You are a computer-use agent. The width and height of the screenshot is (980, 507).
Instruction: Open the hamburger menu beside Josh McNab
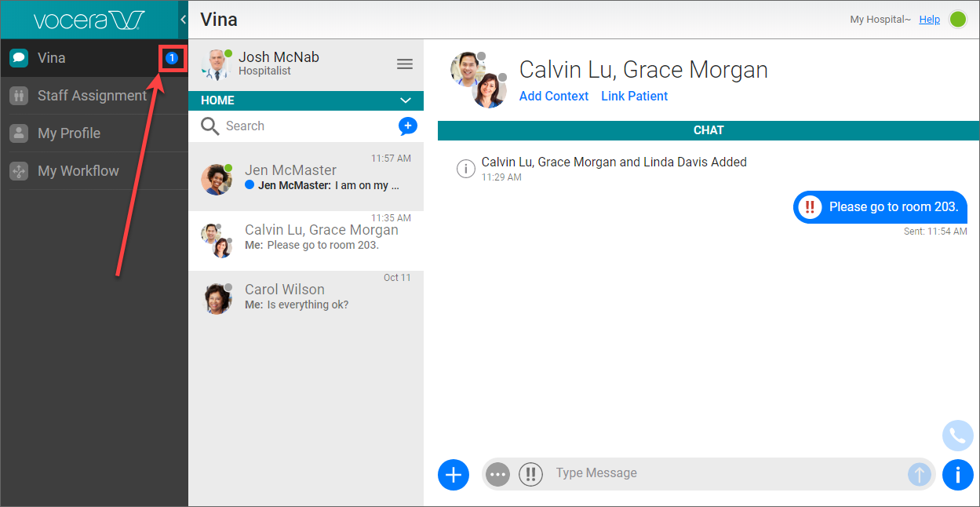click(x=405, y=64)
